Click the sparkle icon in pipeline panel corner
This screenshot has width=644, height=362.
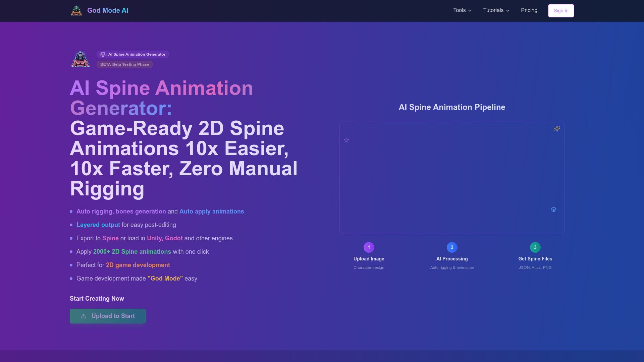pos(557,129)
